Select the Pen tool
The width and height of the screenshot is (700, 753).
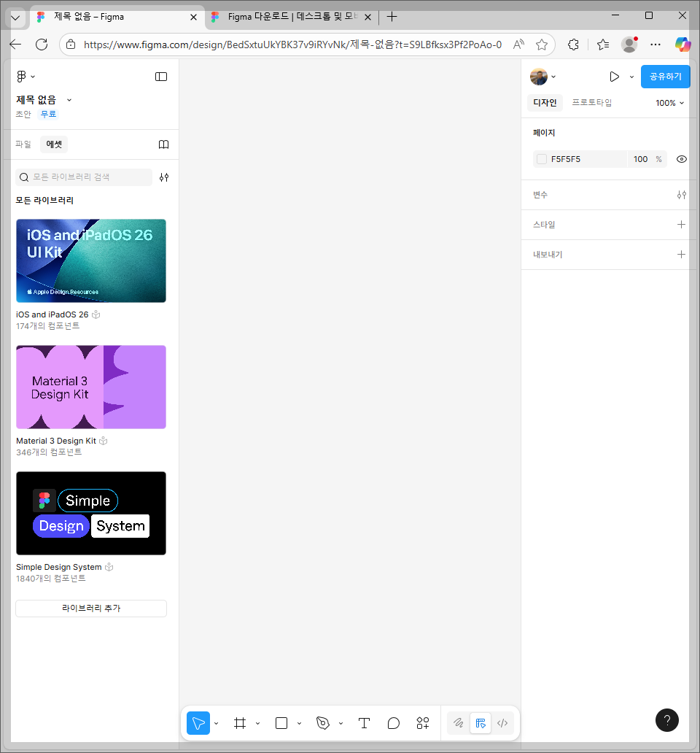(323, 723)
